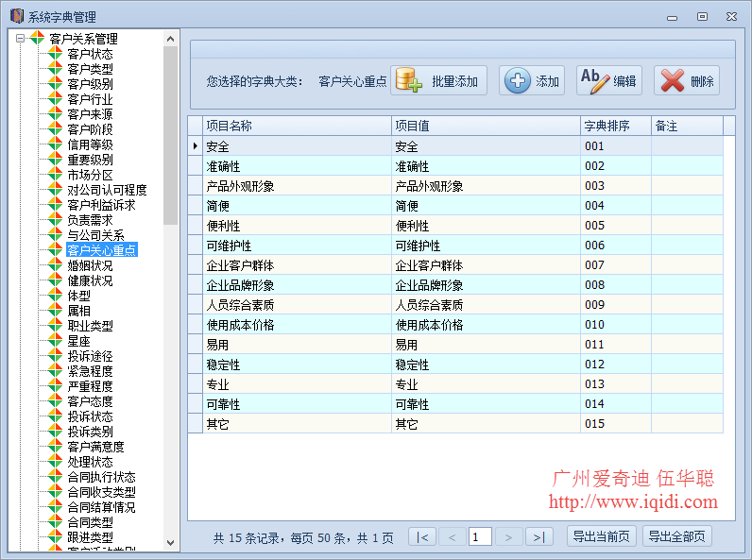Screen dimensions: 752x560
Task: Tree scrollbar down arrow
Action: (x=170, y=543)
